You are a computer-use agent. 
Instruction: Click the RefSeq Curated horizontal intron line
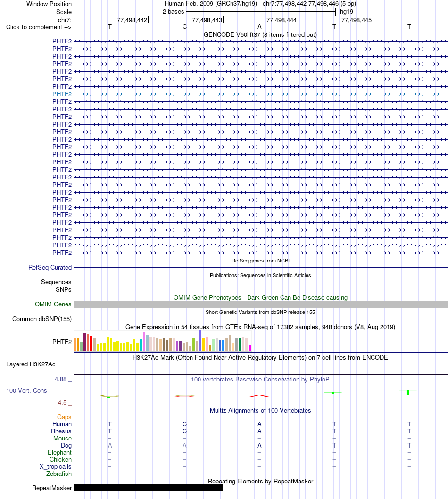(260, 268)
